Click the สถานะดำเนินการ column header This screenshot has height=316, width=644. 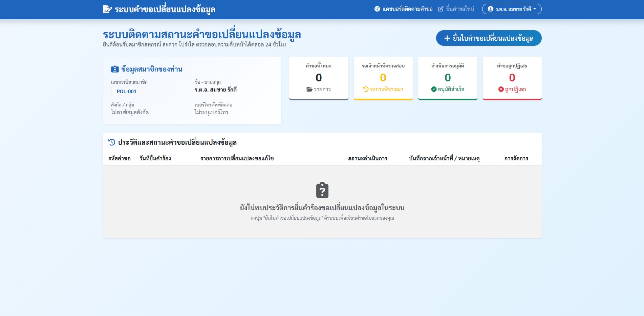(368, 158)
